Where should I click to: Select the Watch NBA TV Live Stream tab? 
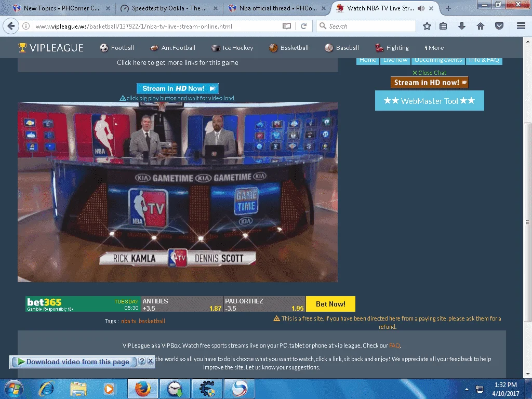(380, 8)
